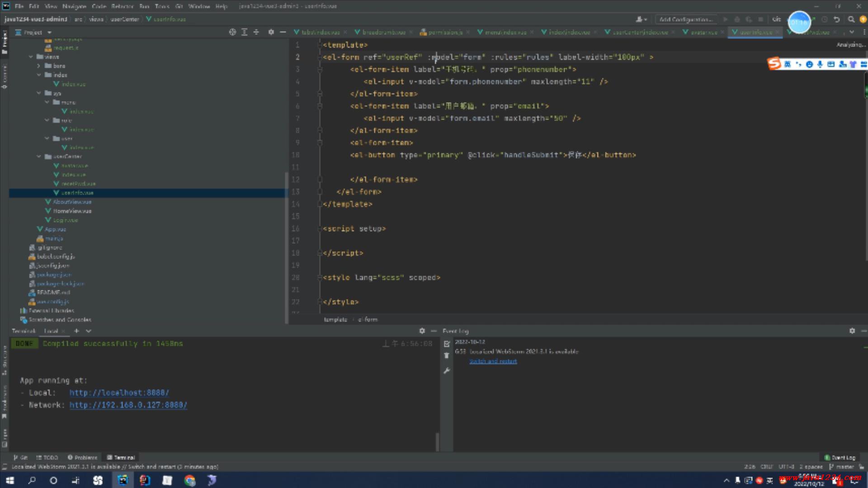The width and height of the screenshot is (868, 488).
Task: Collapse the menu folder in tree
Action: point(47,102)
